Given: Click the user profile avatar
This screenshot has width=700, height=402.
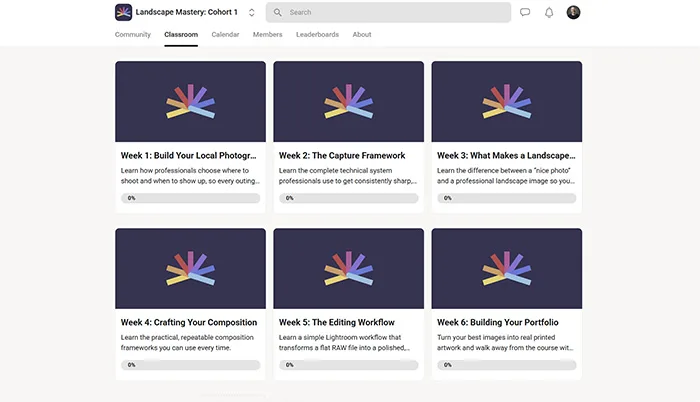Looking at the screenshot, I should (x=573, y=12).
